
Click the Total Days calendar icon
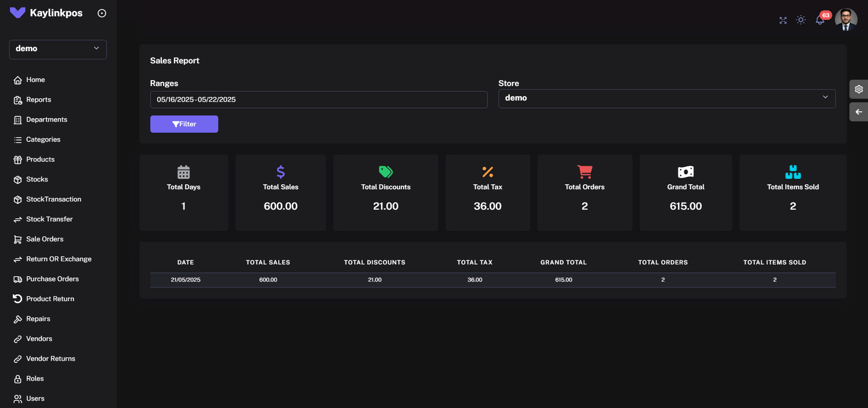pyautogui.click(x=183, y=172)
